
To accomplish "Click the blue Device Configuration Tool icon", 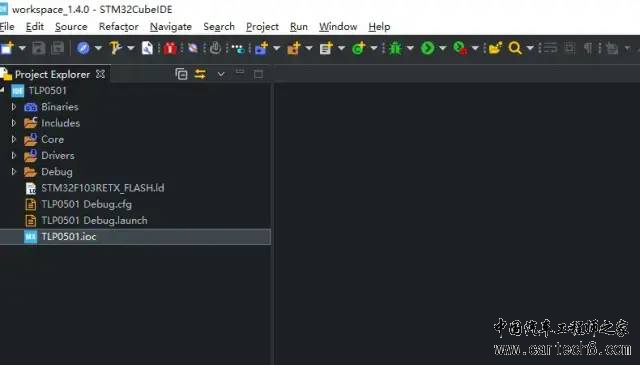I will [83, 48].
